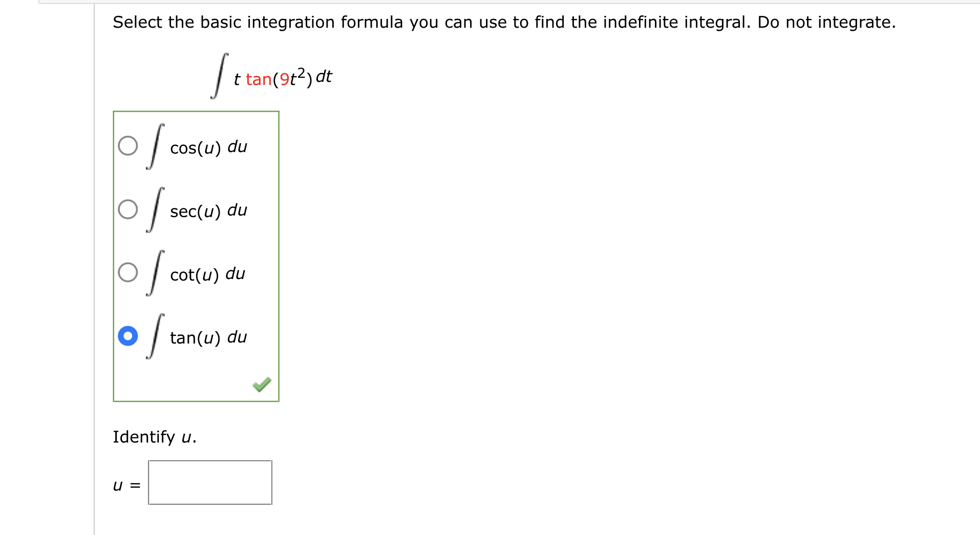Click the u = answer input box
Screen dimensions: 980x535
click(x=210, y=482)
